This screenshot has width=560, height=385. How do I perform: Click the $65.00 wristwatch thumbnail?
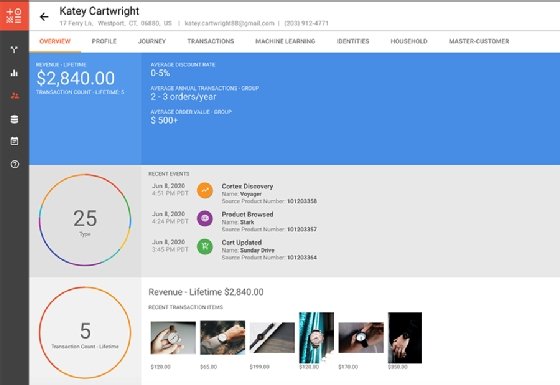tap(222, 338)
